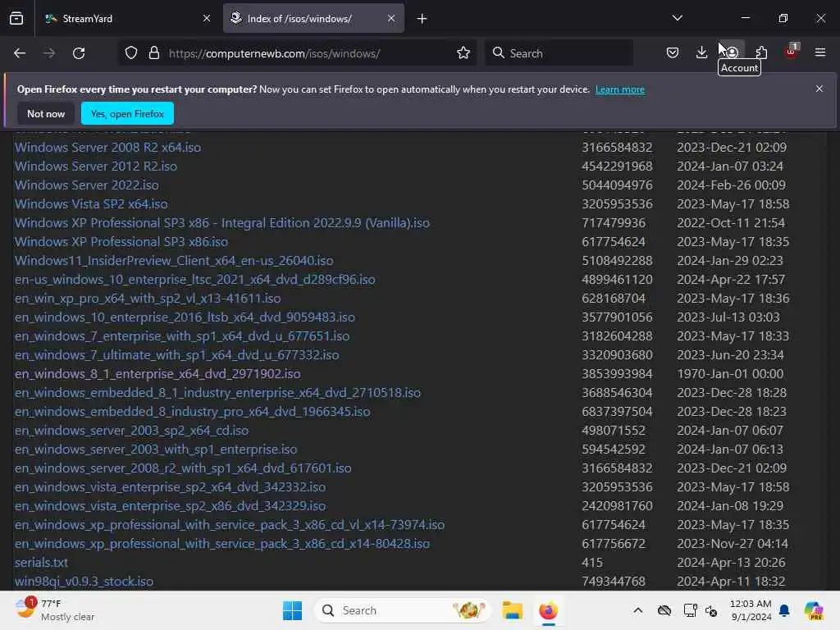The image size is (840, 630).
Task: Click Yes, open Firefox button
Action: 127,113
